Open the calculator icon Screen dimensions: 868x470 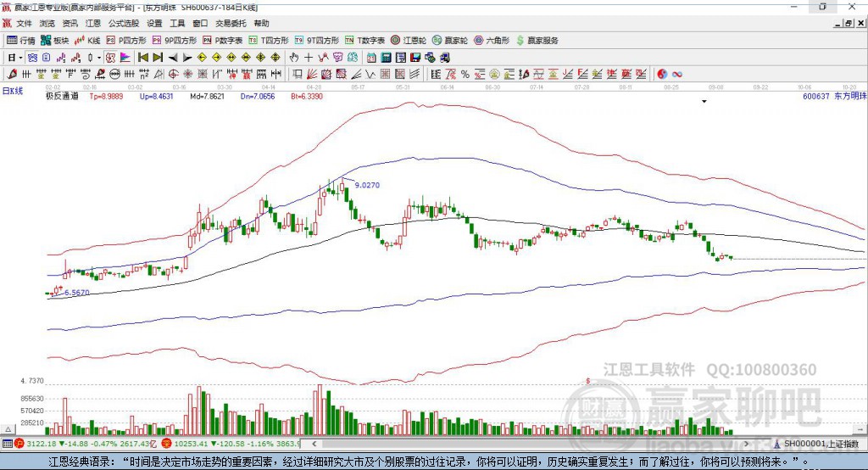(x=386, y=58)
